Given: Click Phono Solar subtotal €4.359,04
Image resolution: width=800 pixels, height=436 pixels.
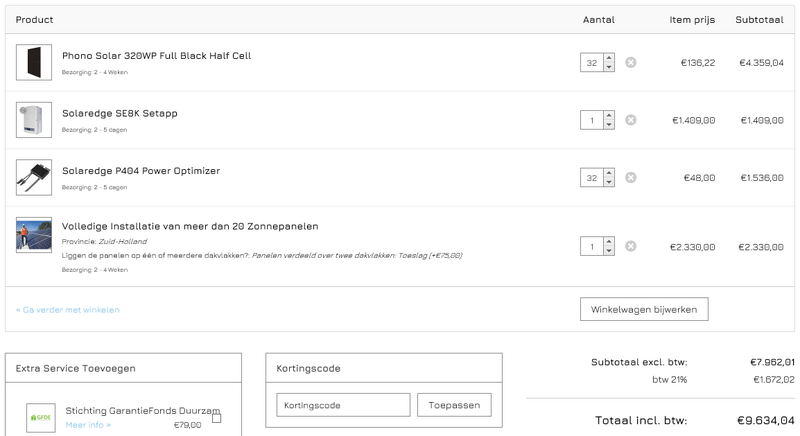Looking at the screenshot, I should pyautogui.click(x=761, y=63).
